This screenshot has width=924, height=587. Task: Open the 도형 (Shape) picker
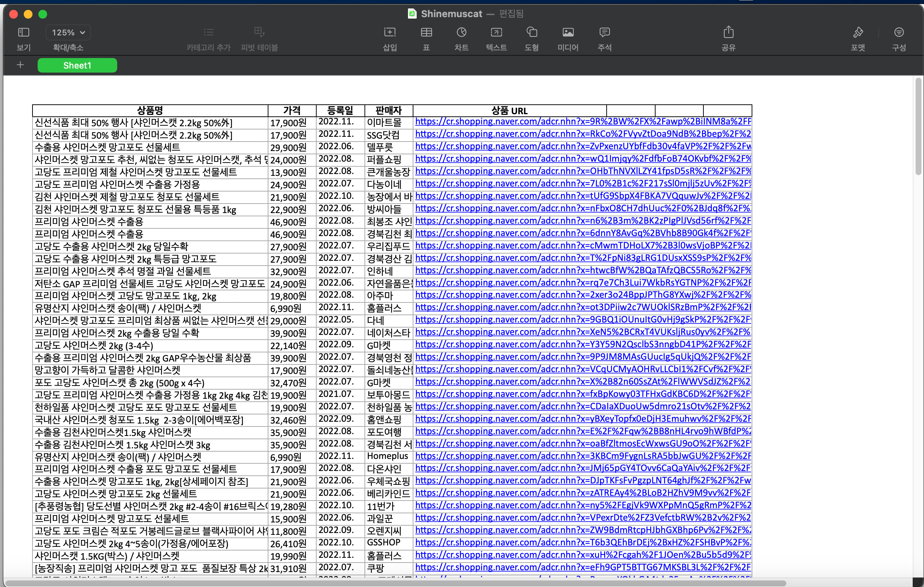(x=531, y=32)
